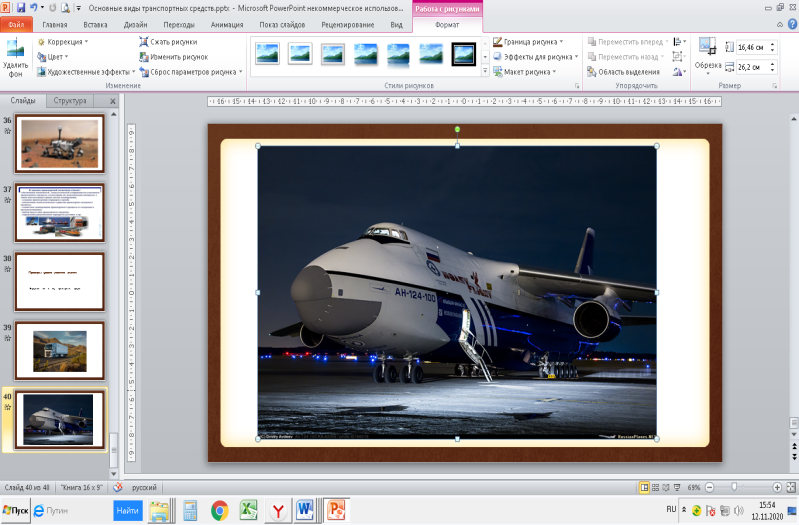Select slide 38 thumbnail

pyautogui.click(x=60, y=281)
